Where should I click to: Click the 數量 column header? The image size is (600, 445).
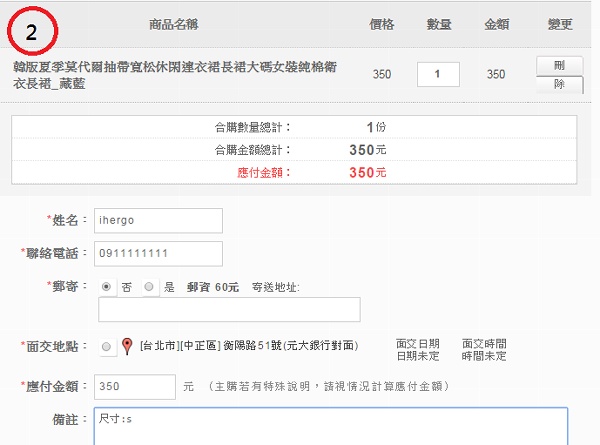(439, 24)
